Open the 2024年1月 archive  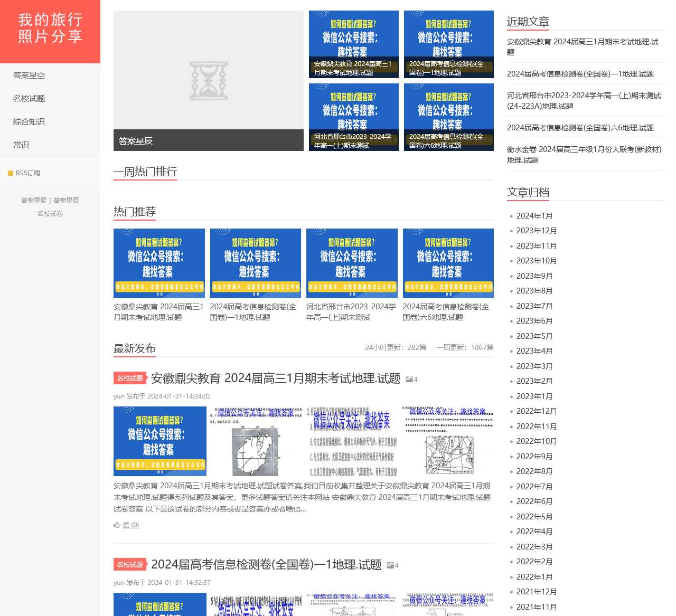point(534,216)
